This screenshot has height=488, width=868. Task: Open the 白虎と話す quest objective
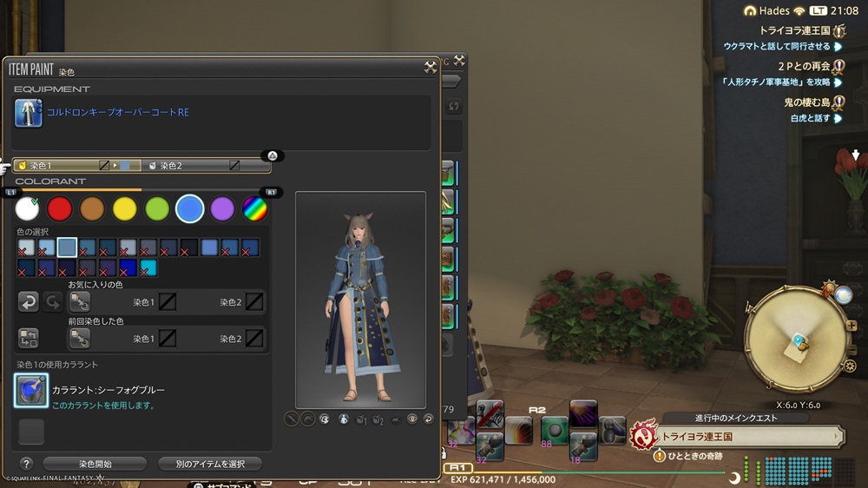811,118
